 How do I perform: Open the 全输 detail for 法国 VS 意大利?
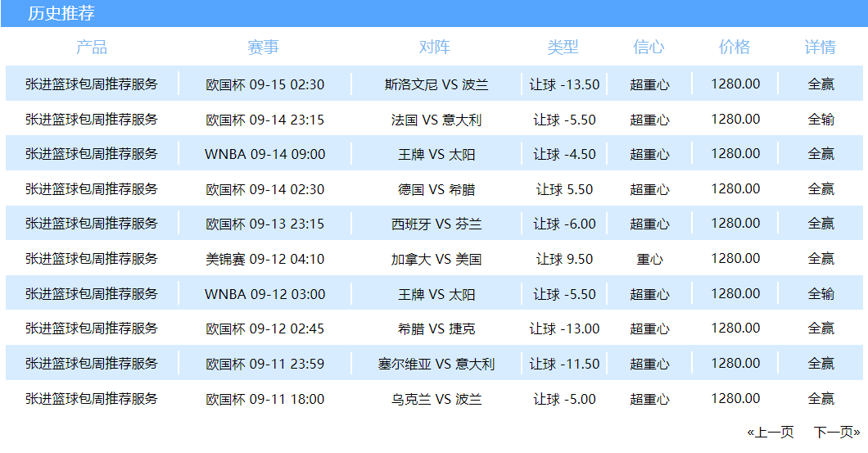tap(821, 120)
